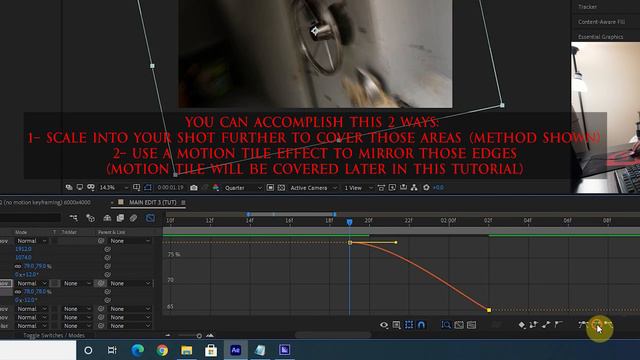The height and width of the screenshot is (360, 640).
Task: Click Always Preview This View icon
Action: [69, 188]
